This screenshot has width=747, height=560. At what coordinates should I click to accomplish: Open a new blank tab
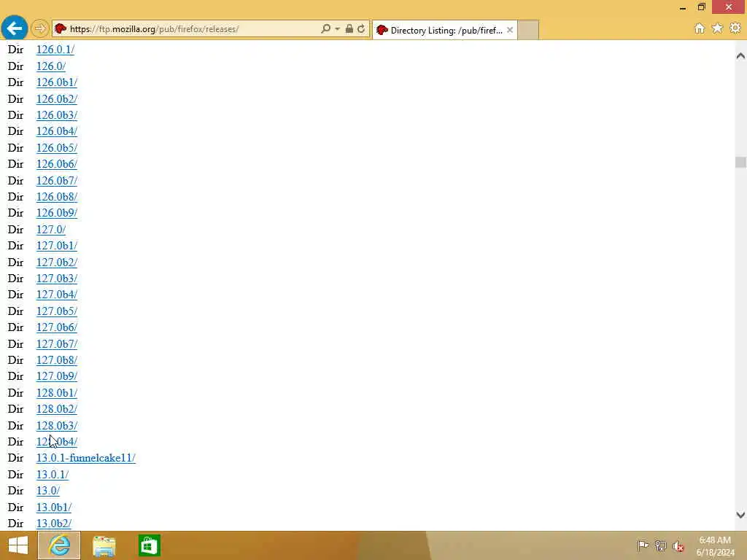[x=528, y=30]
